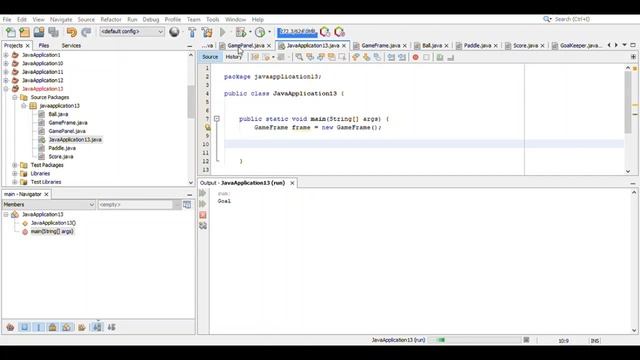
Task: Open the File menu
Action: click(7, 19)
